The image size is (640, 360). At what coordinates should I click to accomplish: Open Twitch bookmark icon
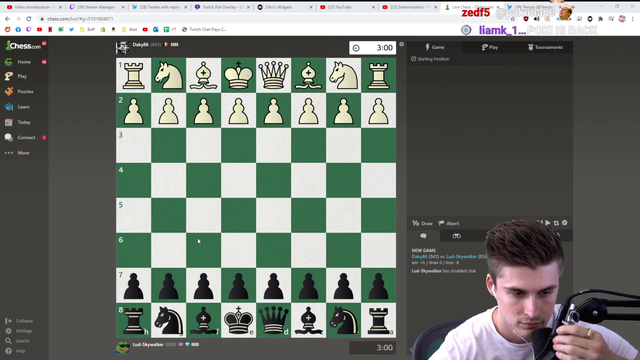pos(29,29)
